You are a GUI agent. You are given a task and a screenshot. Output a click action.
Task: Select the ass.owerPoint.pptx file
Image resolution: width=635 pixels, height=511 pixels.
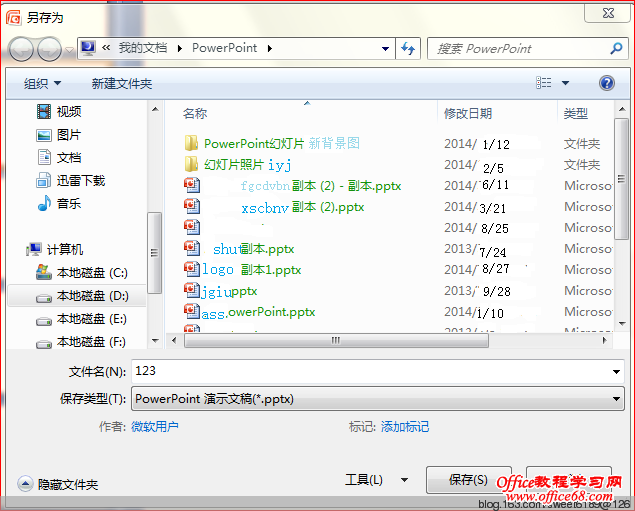coord(249,312)
